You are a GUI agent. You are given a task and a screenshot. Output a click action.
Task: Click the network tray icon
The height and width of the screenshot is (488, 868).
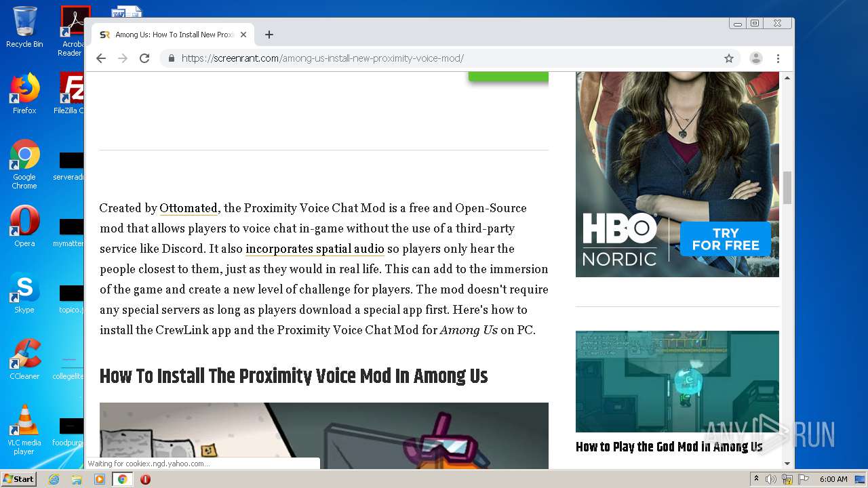point(787,479)
